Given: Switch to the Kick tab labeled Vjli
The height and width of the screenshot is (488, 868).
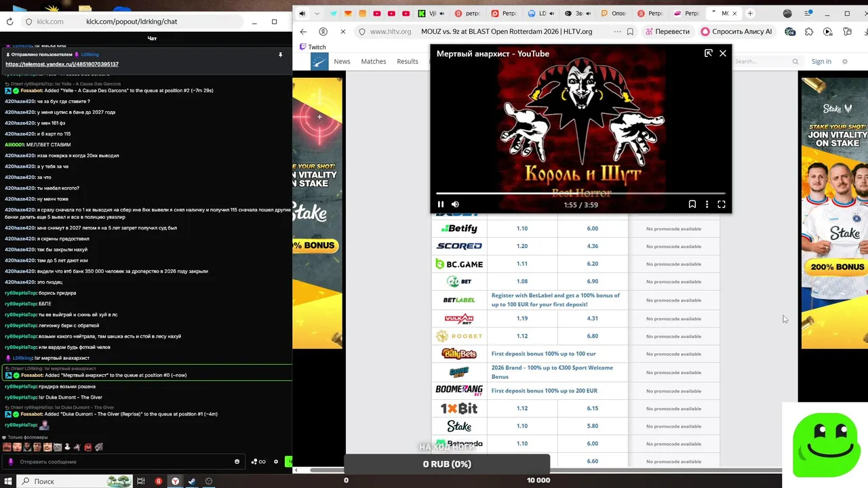Looking at the screenshot, I should click(x=432, y=14).
